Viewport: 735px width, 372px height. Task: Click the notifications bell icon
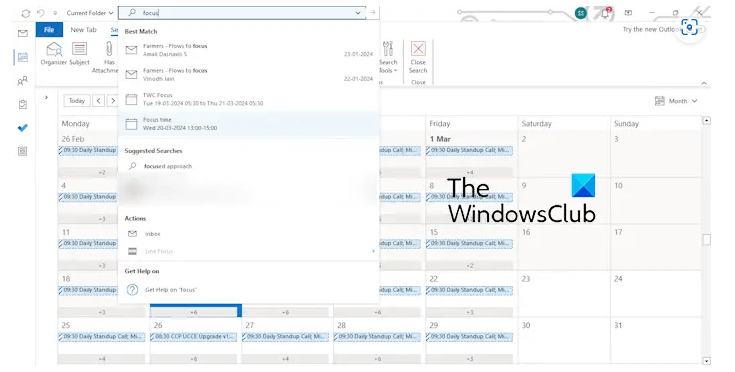click(x=606, y=13)
